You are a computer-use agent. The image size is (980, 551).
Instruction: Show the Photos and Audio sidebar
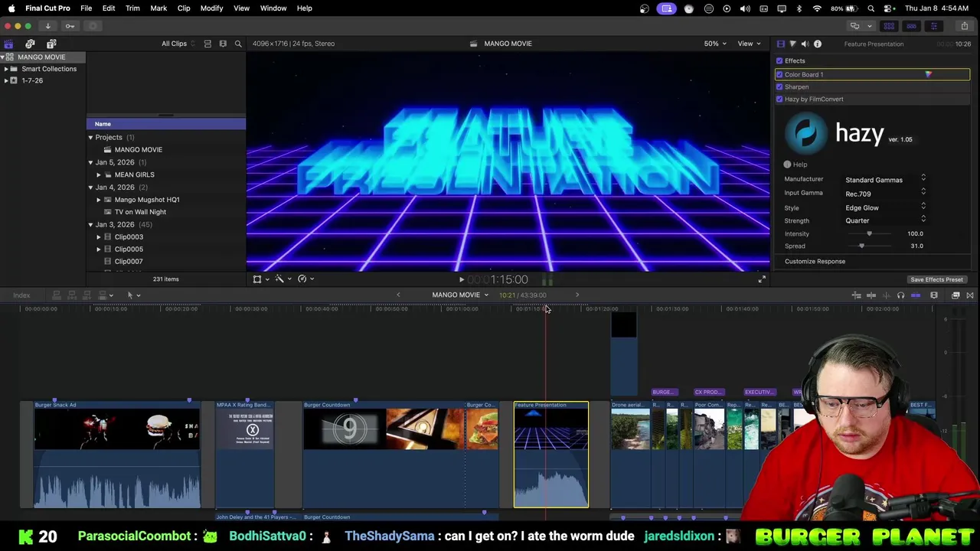tap(30, 44)
